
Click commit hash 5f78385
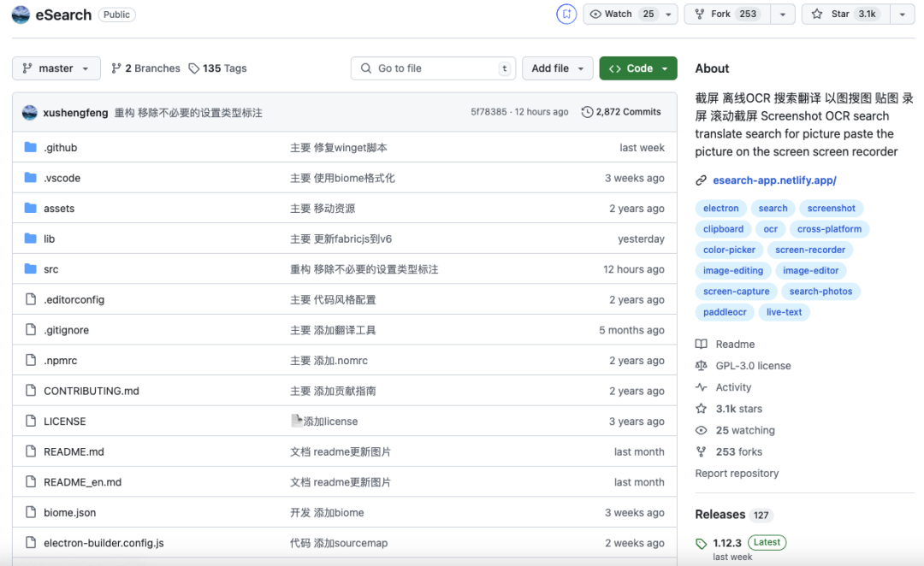489,112
